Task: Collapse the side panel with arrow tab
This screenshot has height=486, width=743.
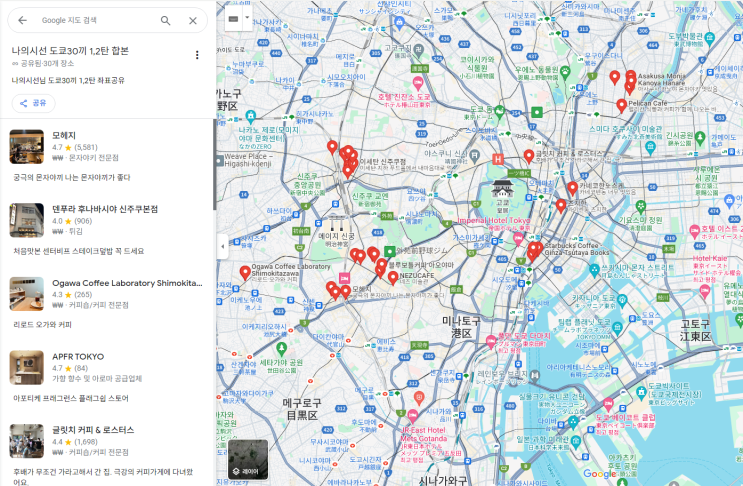Action: 222,246
